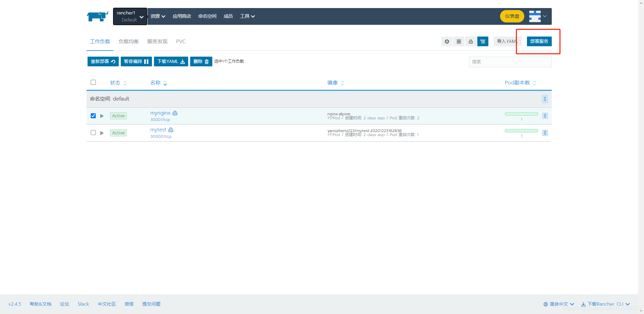The image size is (644, 314).
Task: Open 简体中文 language selector
Action: tap(559, 304)
